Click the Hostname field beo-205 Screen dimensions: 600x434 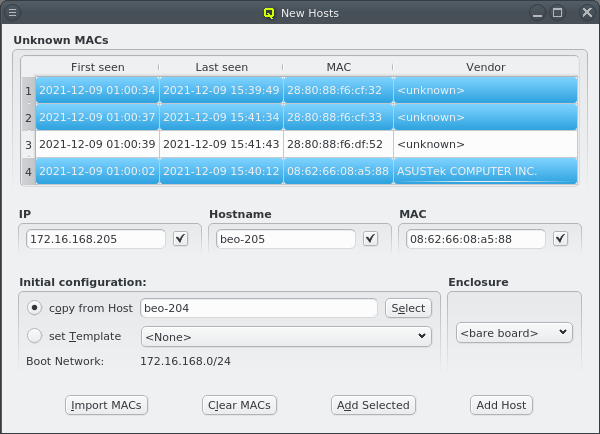pos(286,239)
